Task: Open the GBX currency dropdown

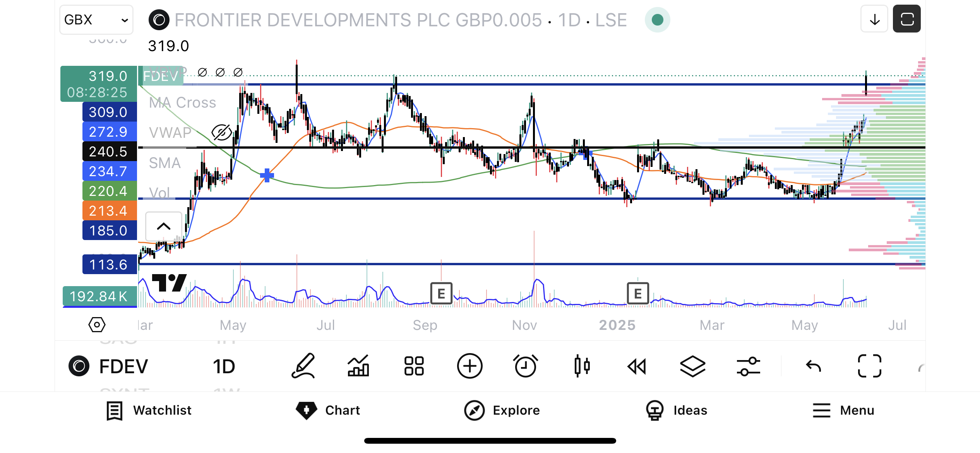Action: (x=96, y=20)
